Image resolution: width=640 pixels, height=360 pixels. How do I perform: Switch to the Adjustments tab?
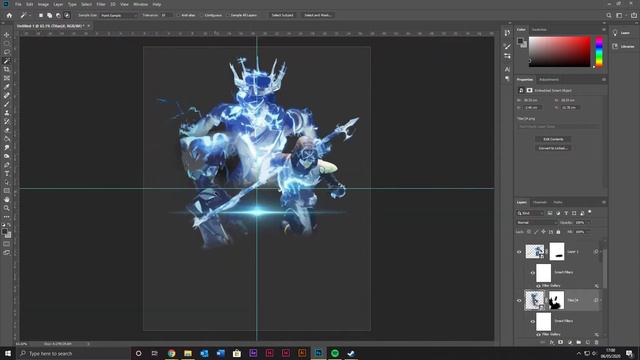pos(549,80)
